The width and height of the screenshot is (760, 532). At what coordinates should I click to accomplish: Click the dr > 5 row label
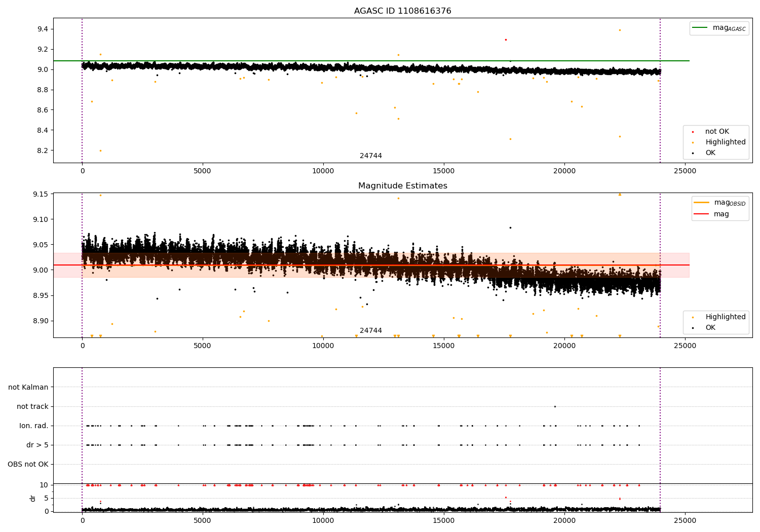(37, 445)
